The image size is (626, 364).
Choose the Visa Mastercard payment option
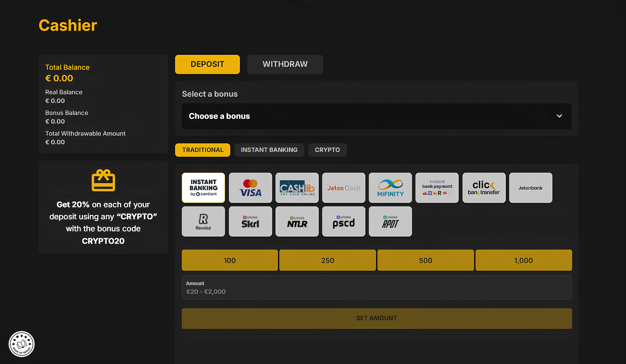250,188
